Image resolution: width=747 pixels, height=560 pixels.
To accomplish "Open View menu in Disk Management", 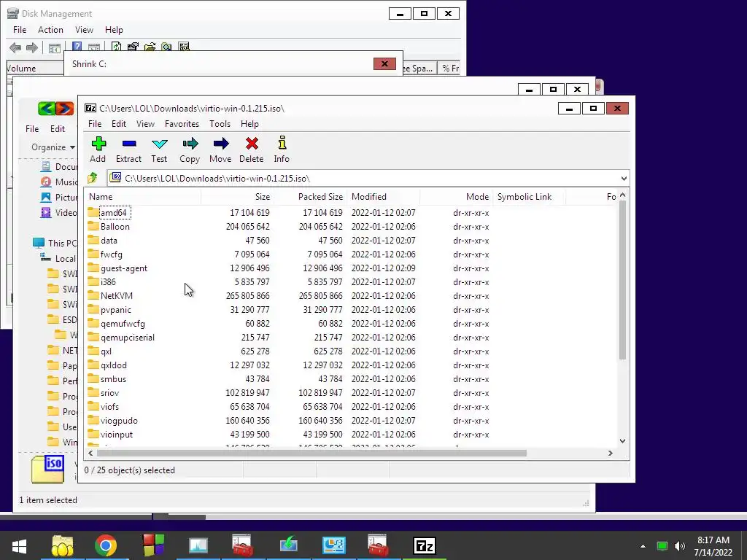I will tap(84, 29).
